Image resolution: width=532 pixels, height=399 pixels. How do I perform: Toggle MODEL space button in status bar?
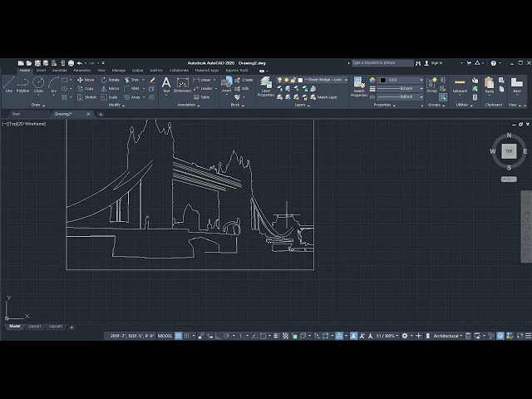pos(165,336)
